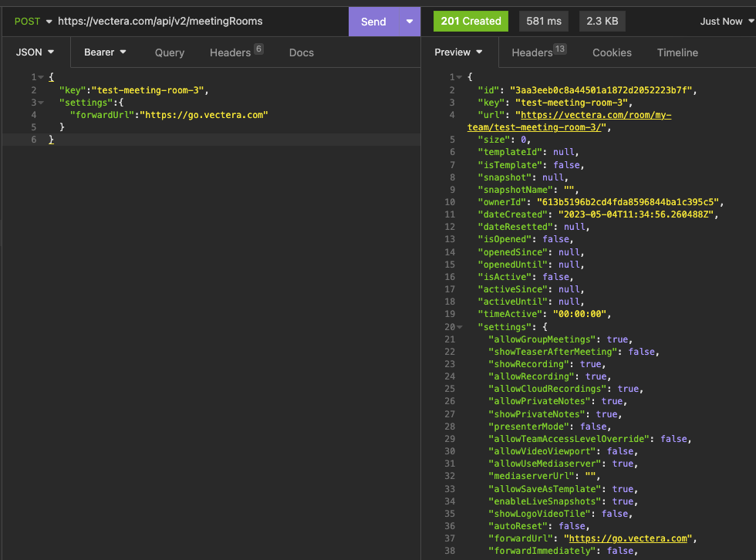
Task: Click the response "id" value string
Action: point(601,90)
